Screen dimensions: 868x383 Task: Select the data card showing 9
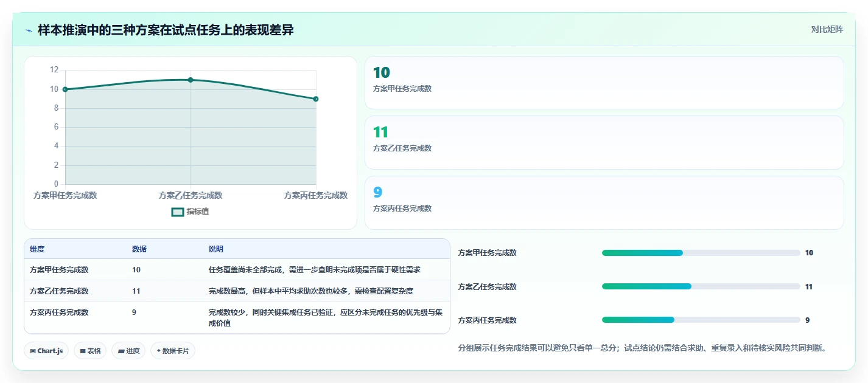coord(604,202)
